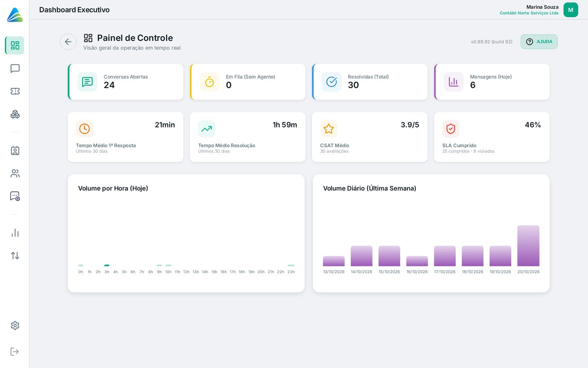Click the "25 cumpridos · 8 violados" text

point(468,151)
